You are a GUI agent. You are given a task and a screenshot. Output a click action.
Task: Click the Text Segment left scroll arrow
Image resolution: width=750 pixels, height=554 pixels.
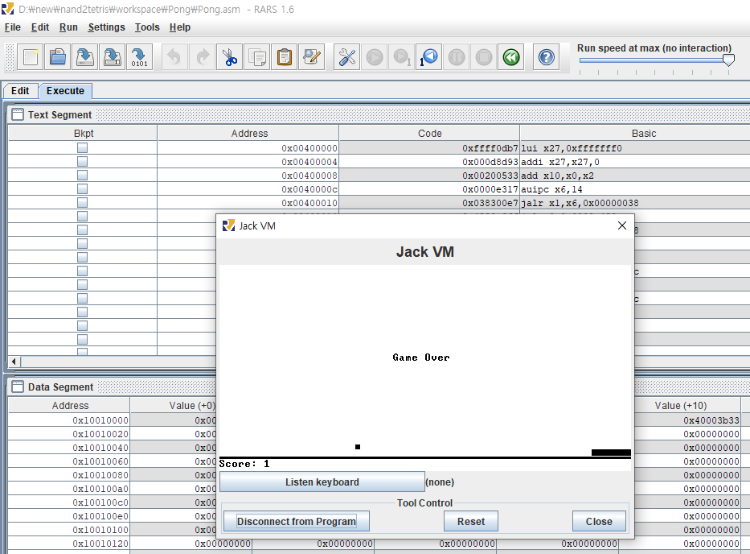tap(13, 361)
